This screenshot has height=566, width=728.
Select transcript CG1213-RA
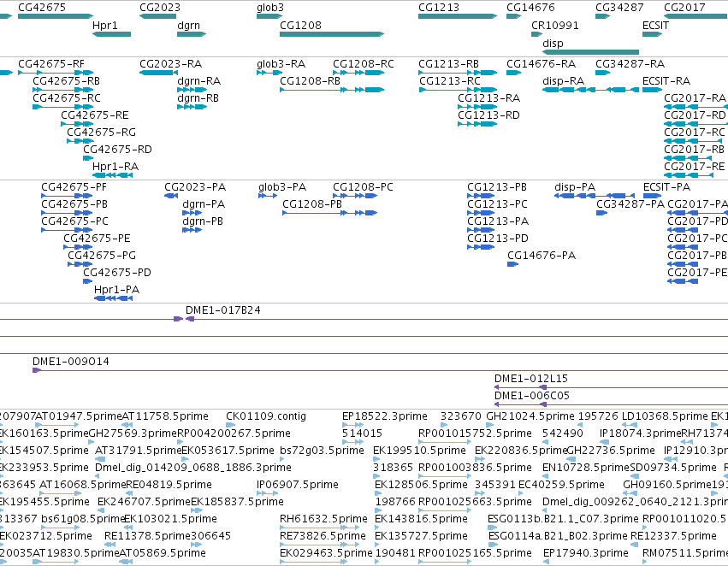point(477,107)
